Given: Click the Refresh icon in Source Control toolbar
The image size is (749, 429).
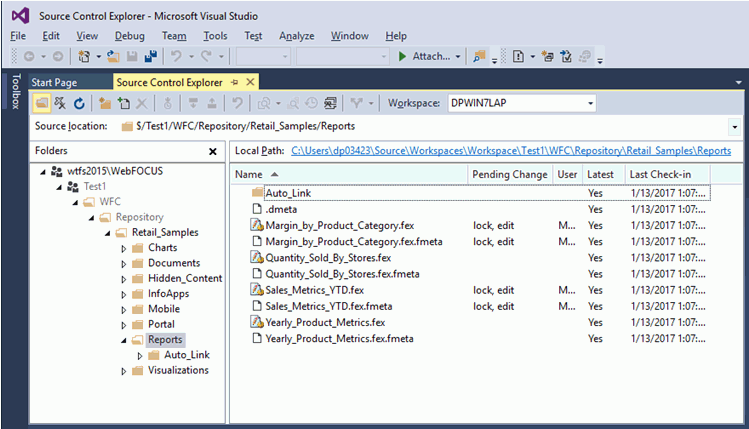Looking at the screenshot, I should 79,103.
